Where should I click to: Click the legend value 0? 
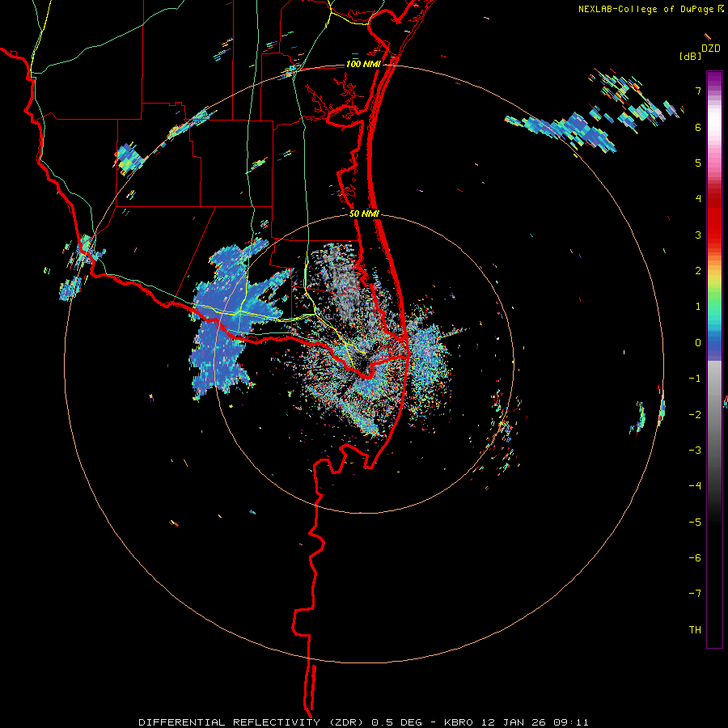tap(698, 343)
